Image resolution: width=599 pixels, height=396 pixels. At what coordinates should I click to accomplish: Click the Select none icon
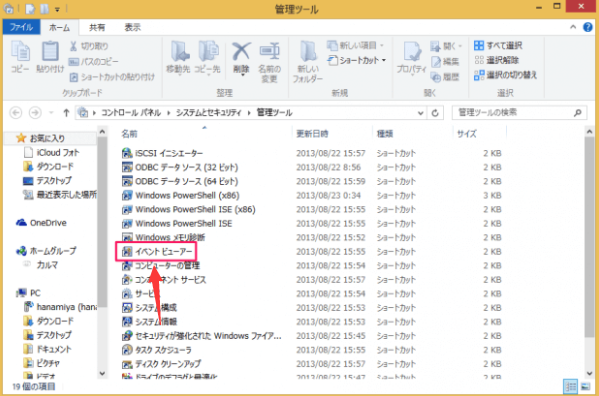479,60
